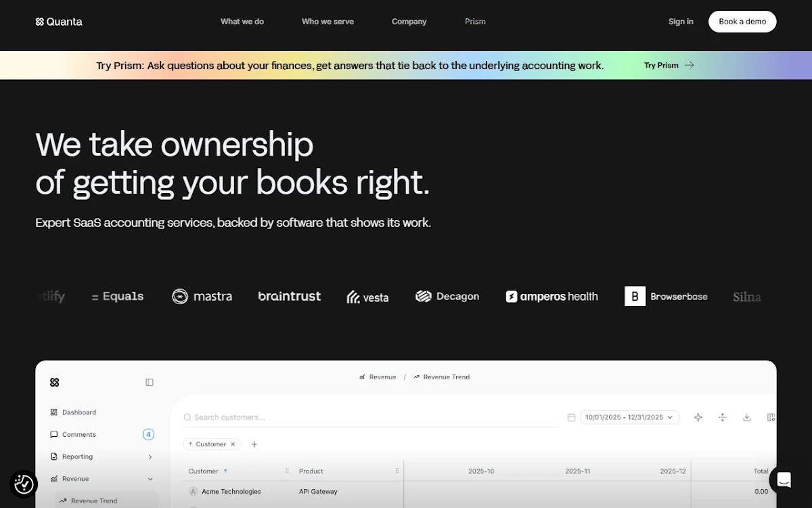Click the download icon in toolbar
The image size is (812, 508).
tap(747, 417)
